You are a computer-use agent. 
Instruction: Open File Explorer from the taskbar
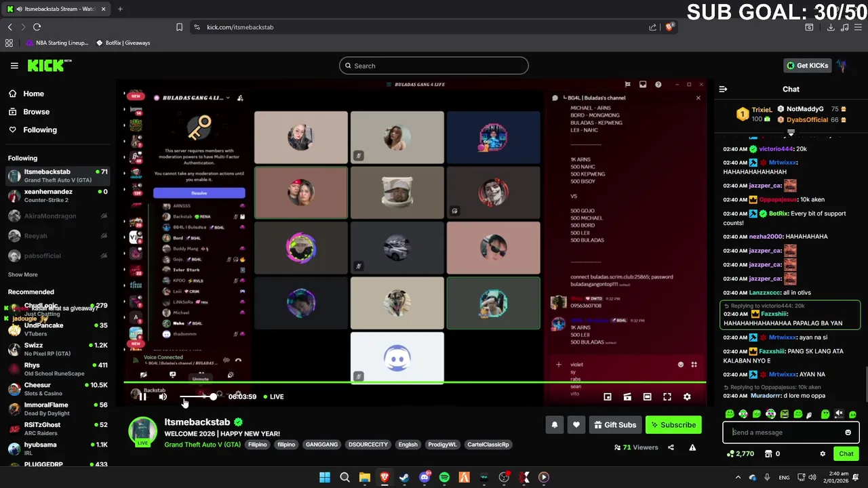(365, 477)
